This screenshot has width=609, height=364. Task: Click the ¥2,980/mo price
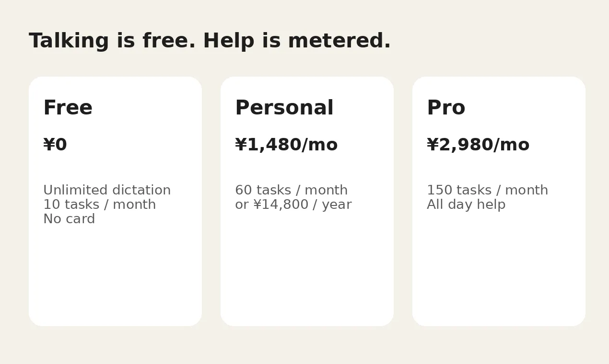pos(478,145)
